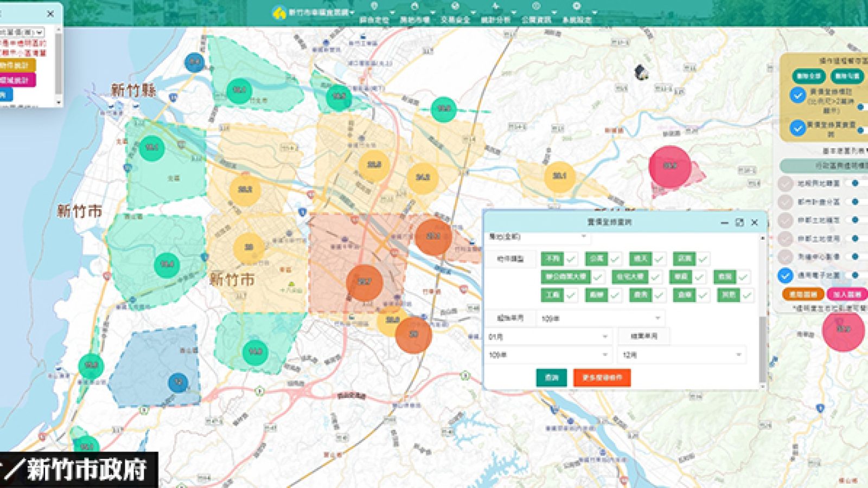The image size is (868, 488).
Task: Click the chart icon above 統計分析
Action: (x=495, y=6)
